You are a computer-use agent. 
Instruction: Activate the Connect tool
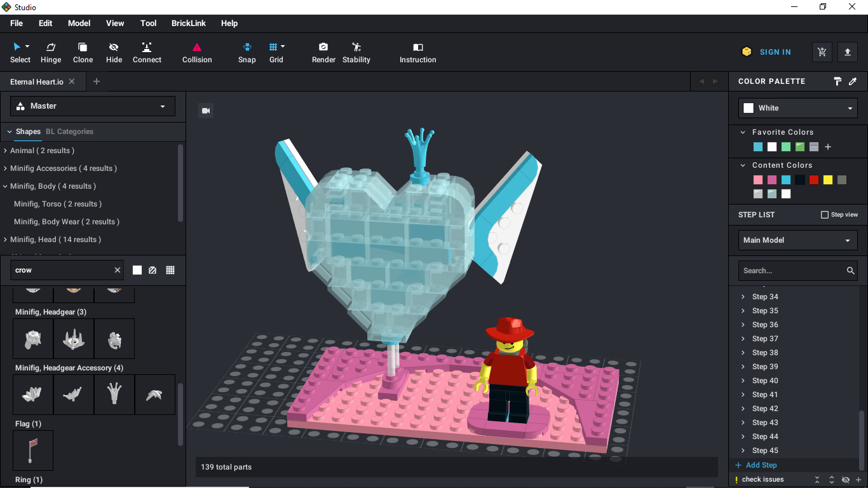(x=147, y=52)
